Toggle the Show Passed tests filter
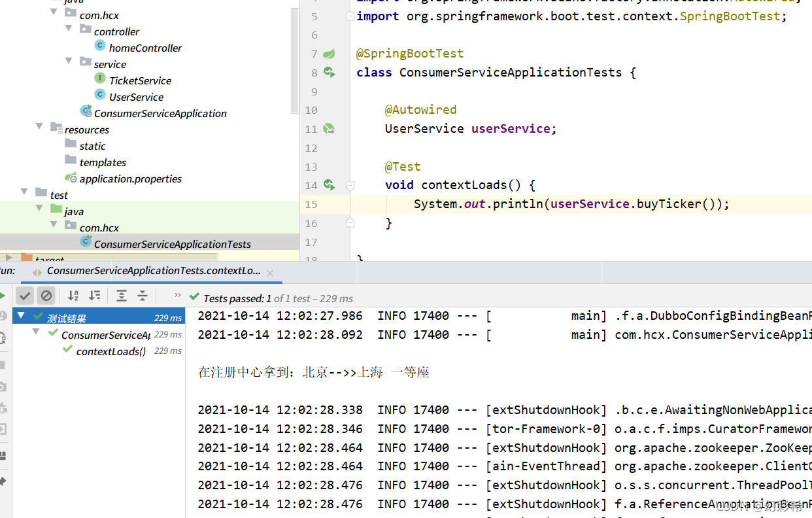 pos(25,296)
